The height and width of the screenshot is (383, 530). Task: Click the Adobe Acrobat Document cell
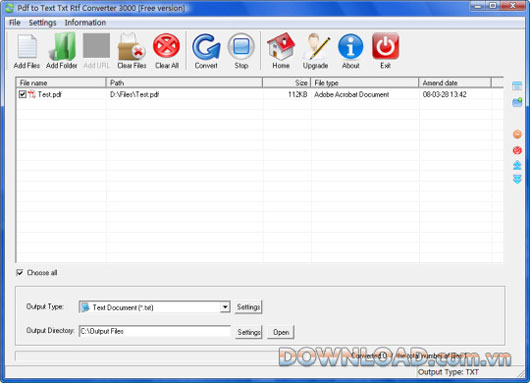coord(352,94)
